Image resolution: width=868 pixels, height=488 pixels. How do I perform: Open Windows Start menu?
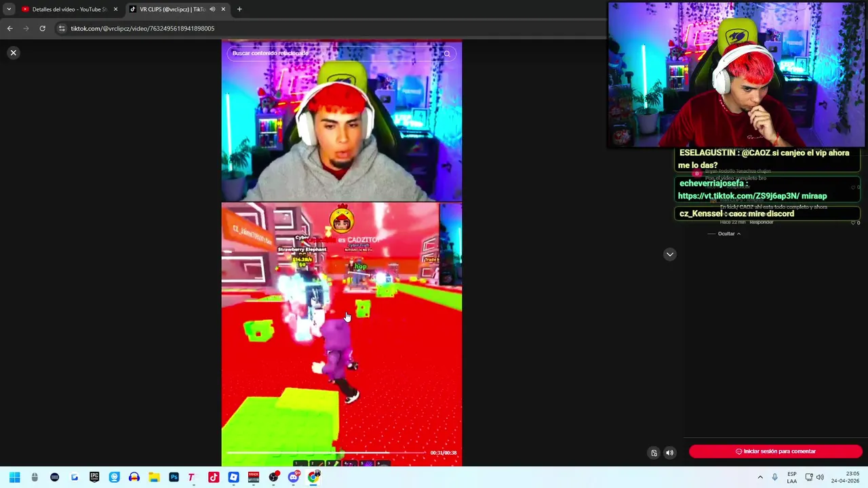click(14, 477)
